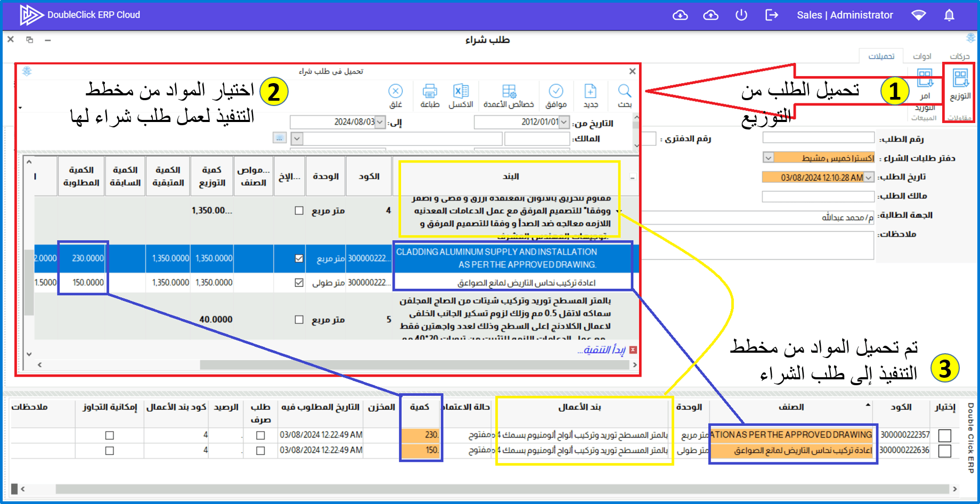
Task: Click the red X icon beside إبدأ التنقية
Action: coord(633,350)
